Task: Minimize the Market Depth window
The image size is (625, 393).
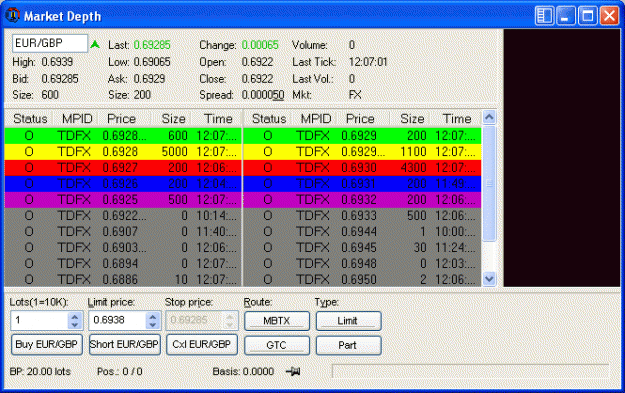Action: (x=566, y=16)
